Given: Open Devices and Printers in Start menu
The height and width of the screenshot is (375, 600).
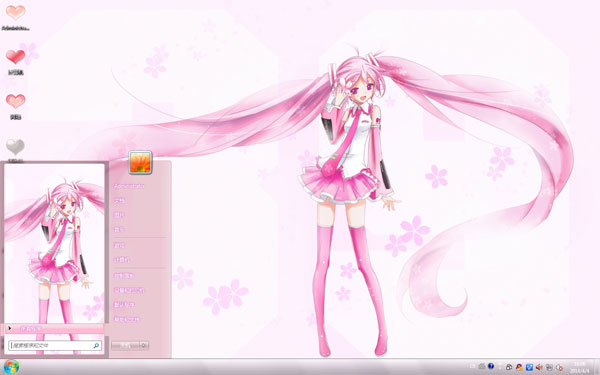Looking at the screenshot, I should pyautogui.click(x=129, y=290).
